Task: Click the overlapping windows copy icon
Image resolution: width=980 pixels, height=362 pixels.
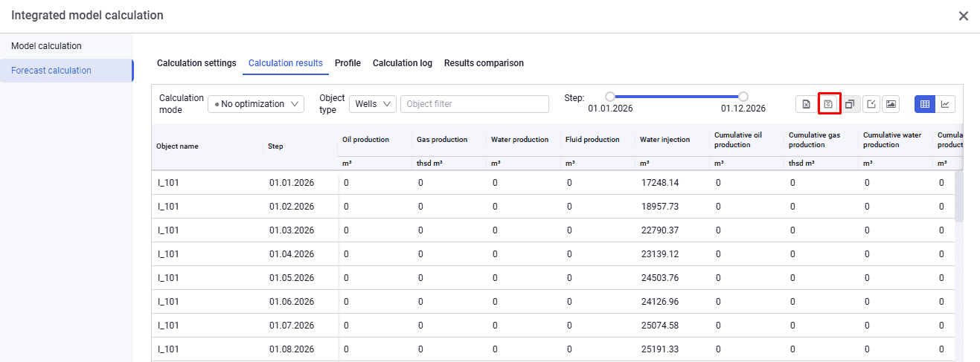Action: click(x=849, y=104)
